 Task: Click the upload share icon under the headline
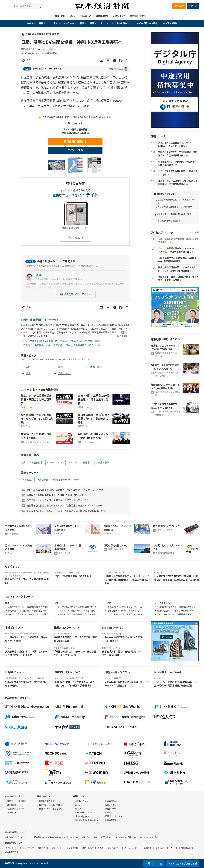[127, 60]
